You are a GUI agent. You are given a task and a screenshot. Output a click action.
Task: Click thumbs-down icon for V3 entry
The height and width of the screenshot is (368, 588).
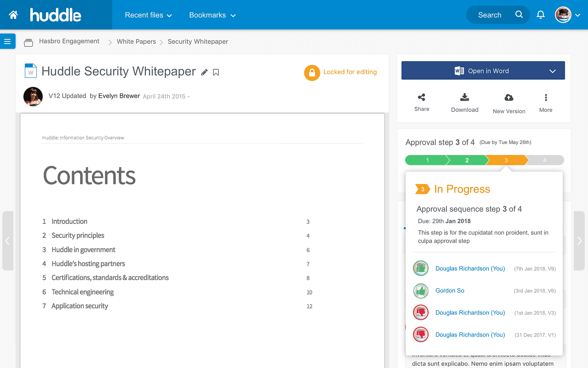421,312
